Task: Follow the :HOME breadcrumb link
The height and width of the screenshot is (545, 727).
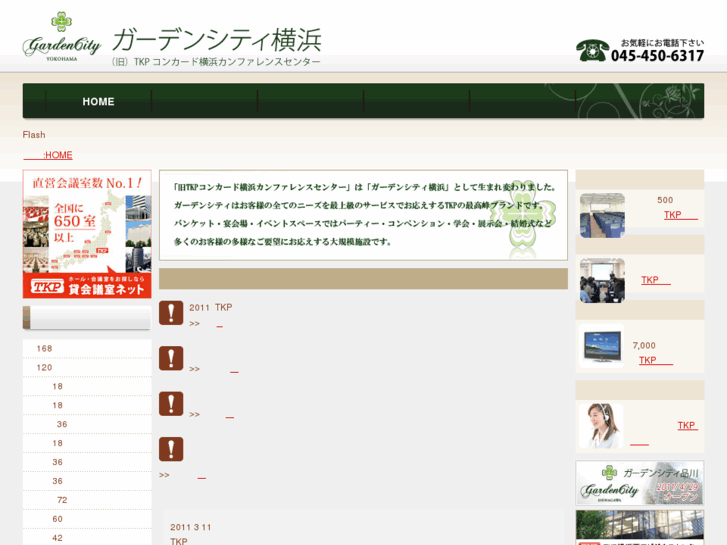Action: [48, 155]
